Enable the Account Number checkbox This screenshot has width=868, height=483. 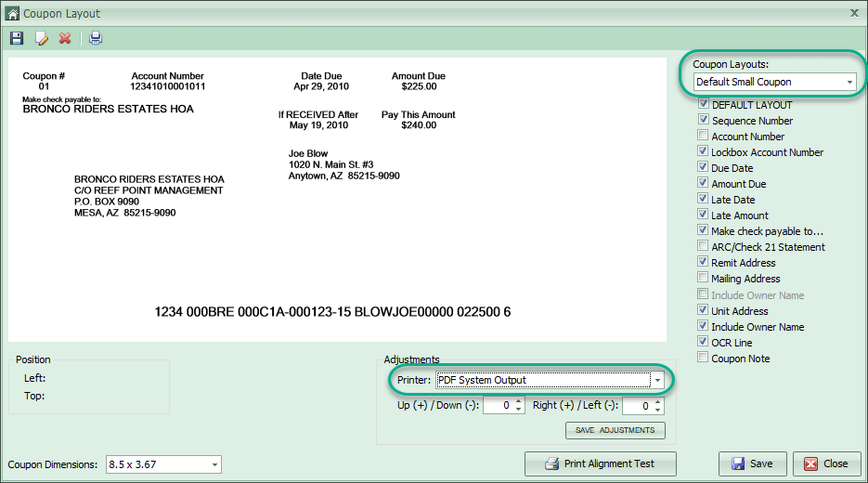click(703, 135)
